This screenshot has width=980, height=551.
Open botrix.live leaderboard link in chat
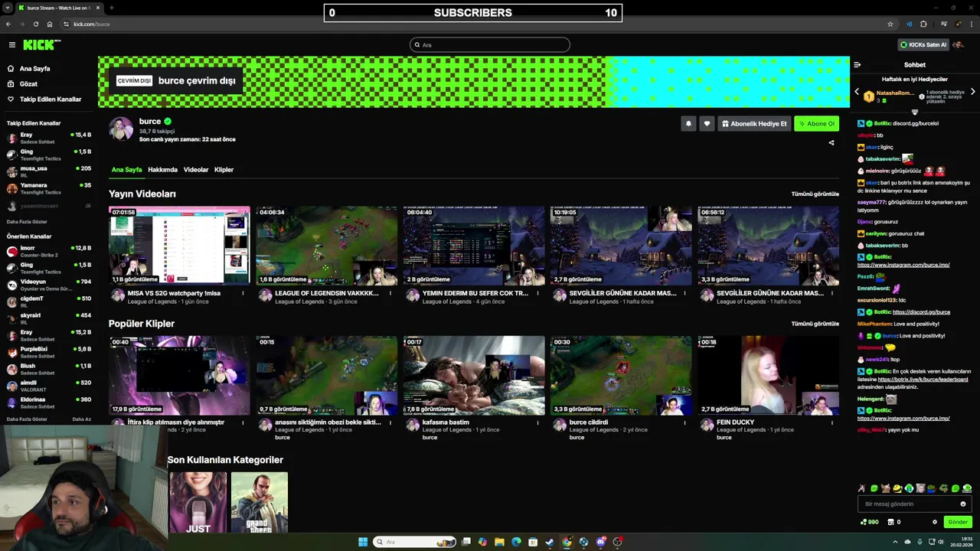(923, 379)
